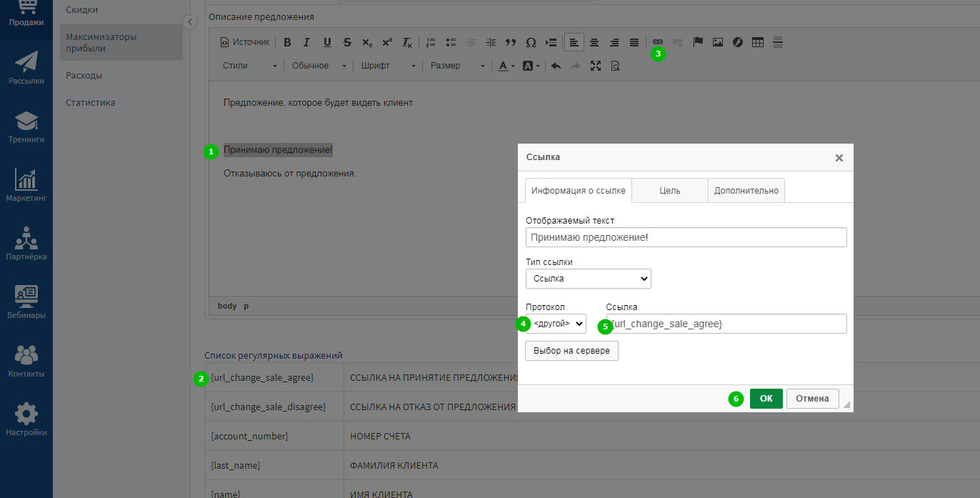Insert special character with Omega icon
Image resolution: width=980 pixels, height=498 pixels.
pos(531,42)
